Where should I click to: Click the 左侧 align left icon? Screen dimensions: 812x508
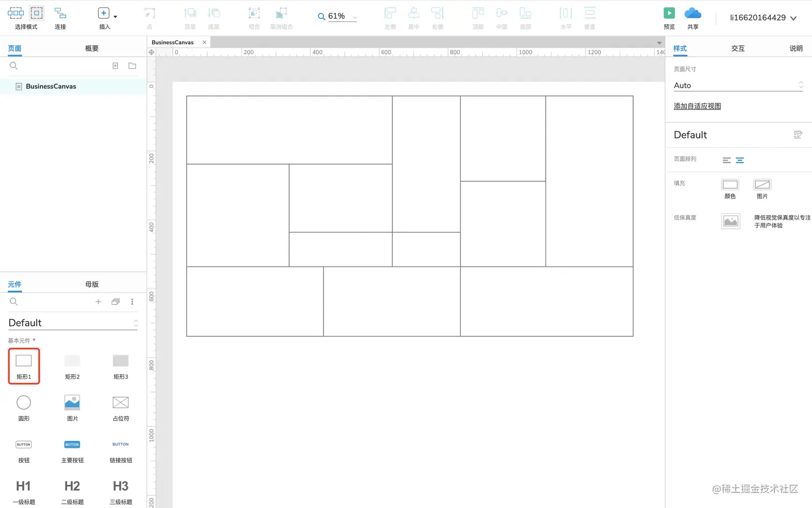[390, 13]
